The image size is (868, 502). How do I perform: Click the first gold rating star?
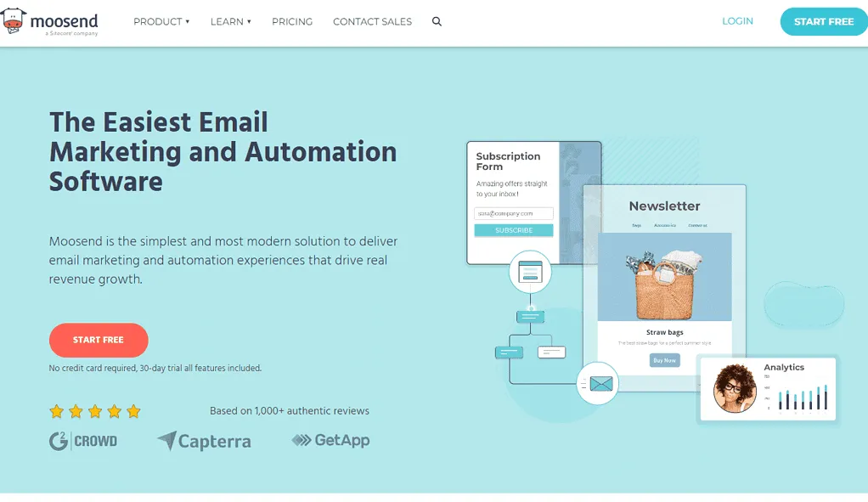click(56, 411)
